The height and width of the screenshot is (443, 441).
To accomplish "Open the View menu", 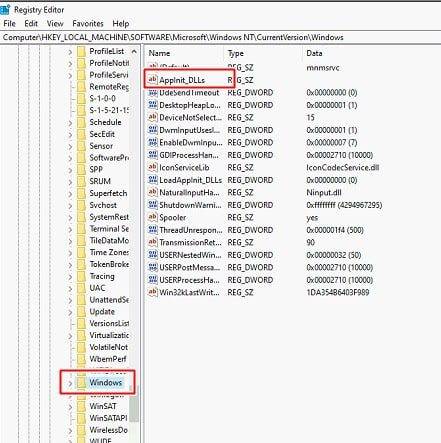I will (x=55, y=24).
